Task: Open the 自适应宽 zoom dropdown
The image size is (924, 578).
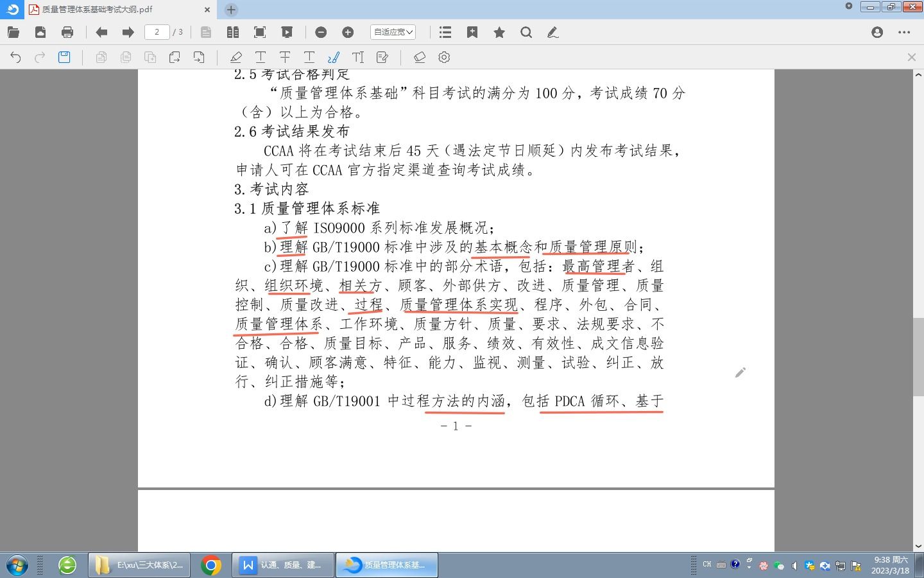Action: [x=393, y=32]
